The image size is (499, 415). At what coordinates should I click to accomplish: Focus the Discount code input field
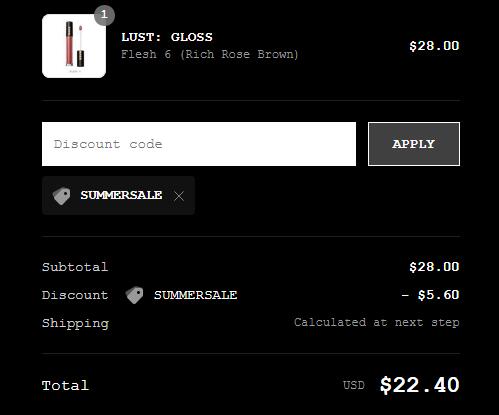pos(199,144)
